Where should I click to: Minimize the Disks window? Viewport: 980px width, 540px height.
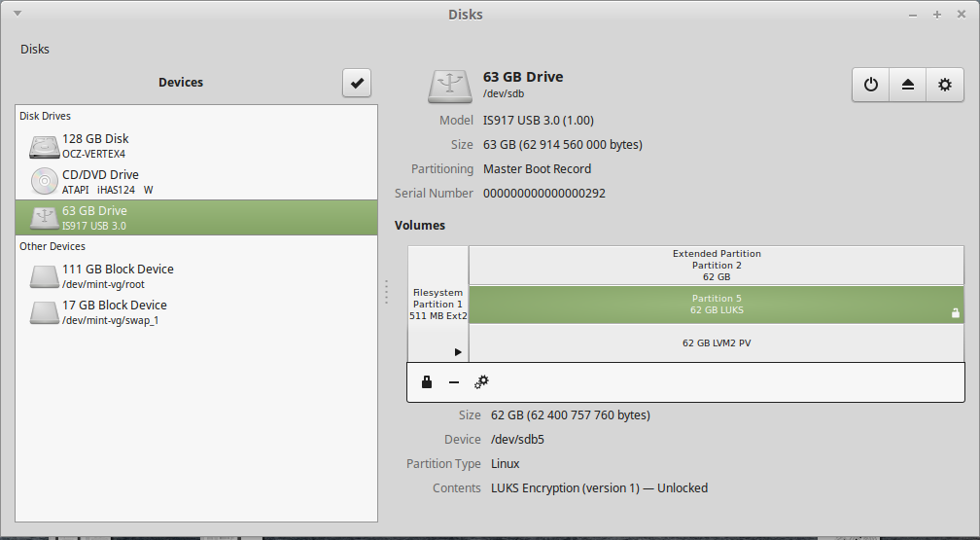913,15
